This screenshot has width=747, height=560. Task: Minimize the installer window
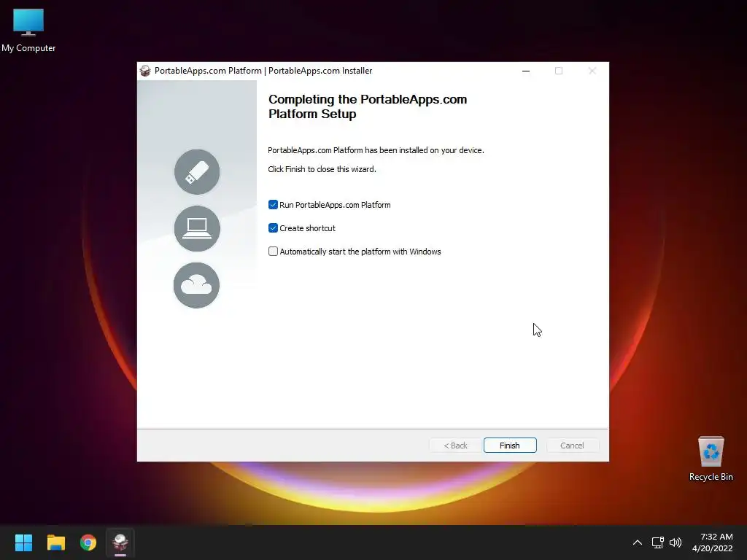tap(526, 71)
